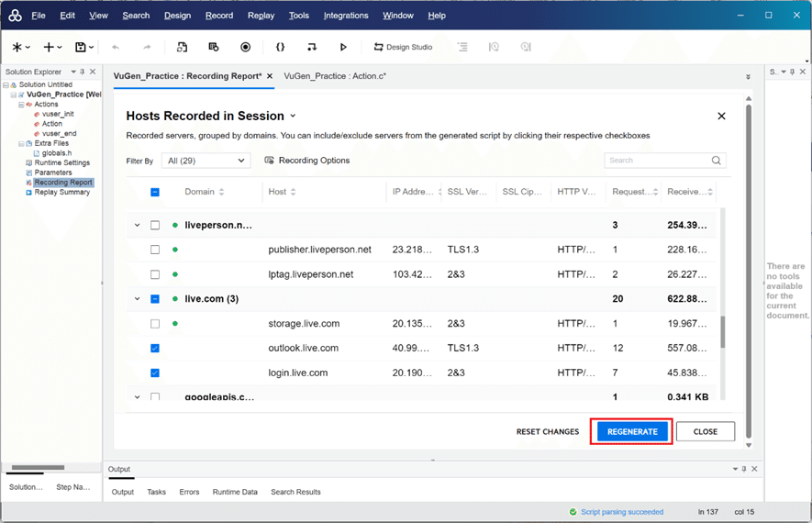The width and height of the screenshot is (812, 523).
Task: Collapse the Actions tree node
Action: click(x=21, y=105)
